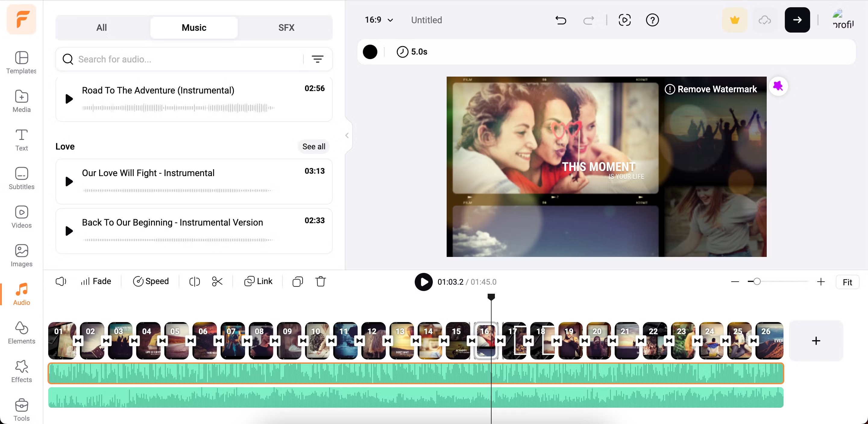
Task: Click See all in the Love section
Action: point(313,146)
